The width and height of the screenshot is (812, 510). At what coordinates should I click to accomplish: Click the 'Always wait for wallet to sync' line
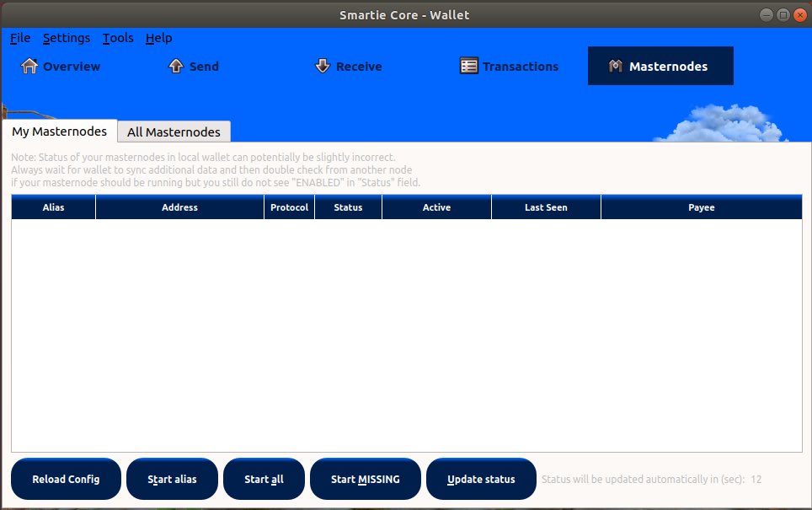point(211,170)
